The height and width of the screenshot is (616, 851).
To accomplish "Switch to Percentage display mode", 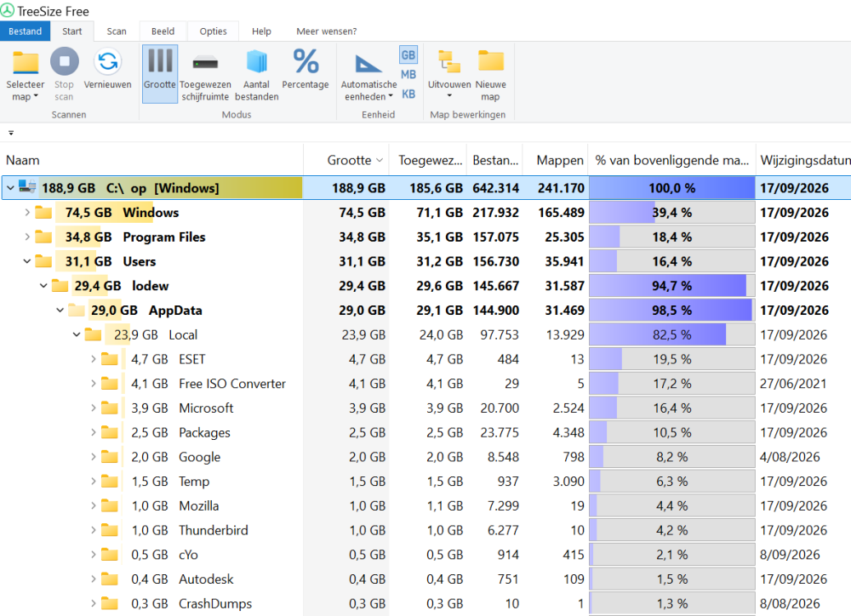I will click(x=306, y=69).
